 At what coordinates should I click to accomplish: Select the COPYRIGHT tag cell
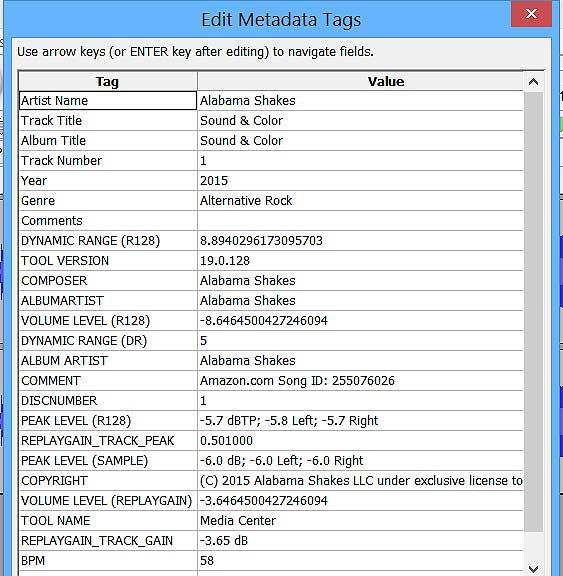pyautogui.click(x=108, y=481)
